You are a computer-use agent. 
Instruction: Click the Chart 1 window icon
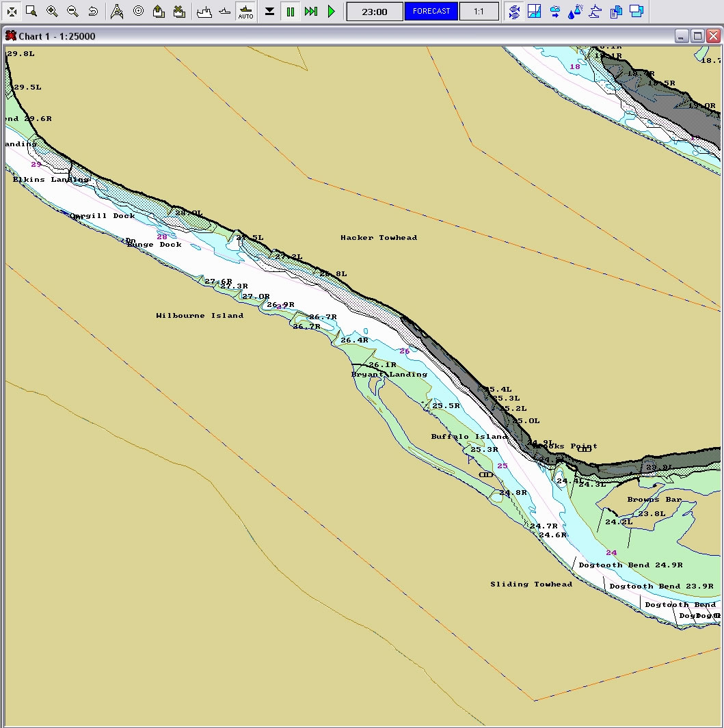point(10,36)
